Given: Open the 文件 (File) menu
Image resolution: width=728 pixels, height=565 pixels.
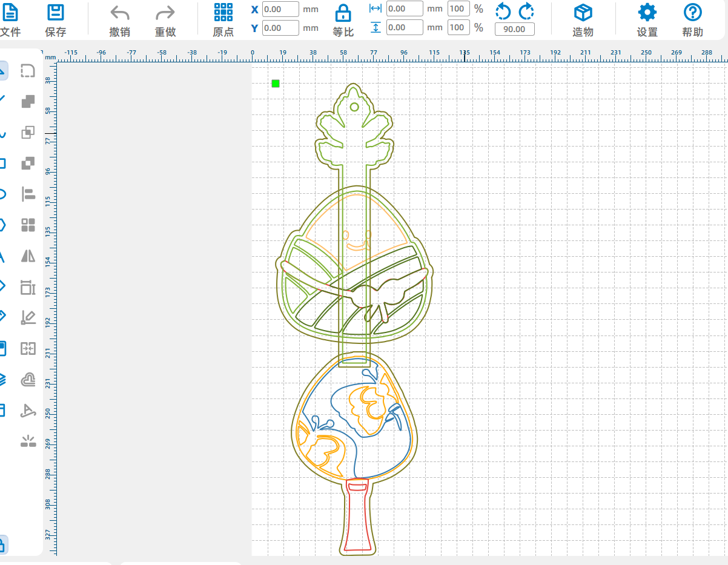Looking at the screenshot, I should point(10,19).
